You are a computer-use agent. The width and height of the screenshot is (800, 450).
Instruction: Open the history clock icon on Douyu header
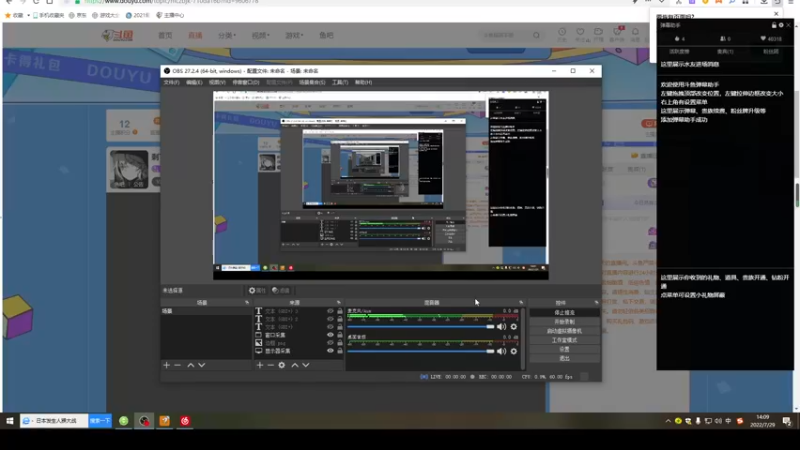coord(562,34)
